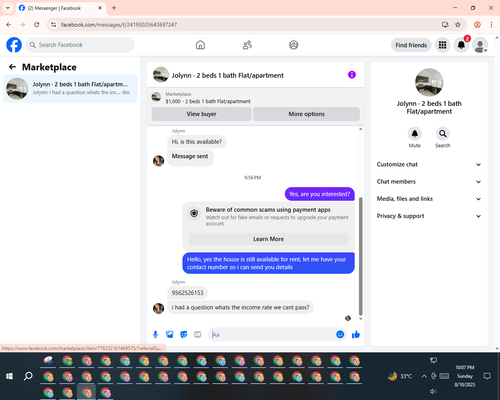Open the Windows Start button
The height and width of the screenshot is (400, 500).
(9, 376)
